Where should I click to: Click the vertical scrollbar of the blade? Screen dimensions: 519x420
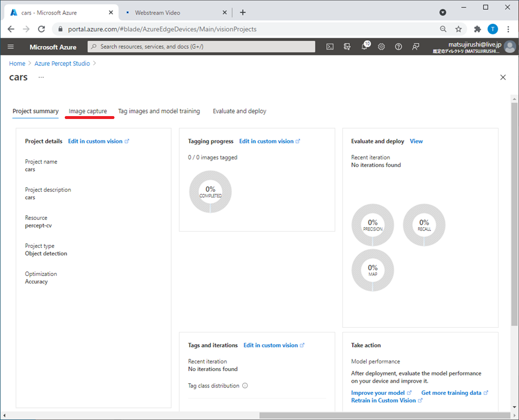(514, 214)
